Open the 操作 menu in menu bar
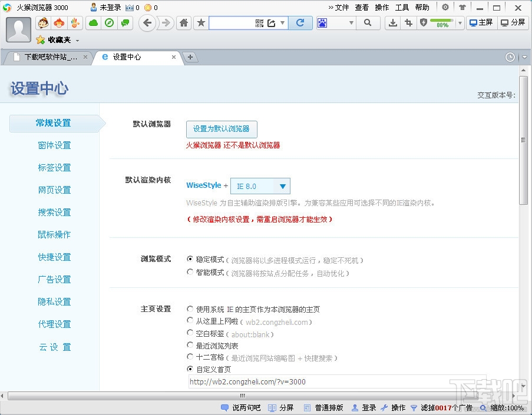This screenshot has height=415, width=532. [x=382, y=8]
